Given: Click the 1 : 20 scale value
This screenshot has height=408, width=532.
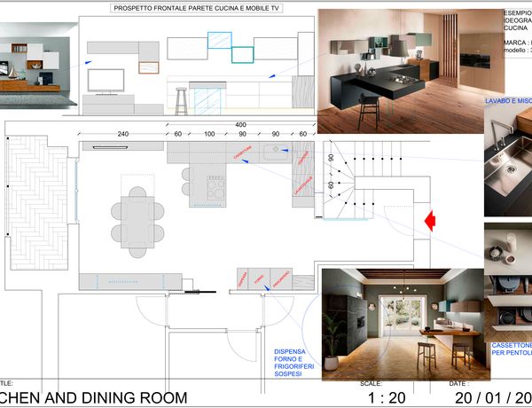Looking at the screenshot, I should point(387,397).
